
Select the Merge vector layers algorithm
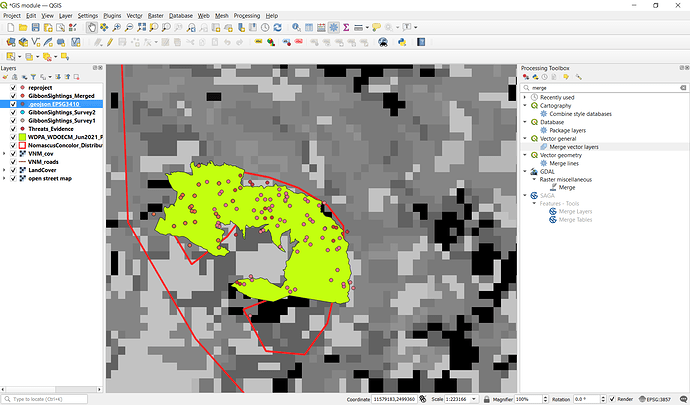coord(573,146)
